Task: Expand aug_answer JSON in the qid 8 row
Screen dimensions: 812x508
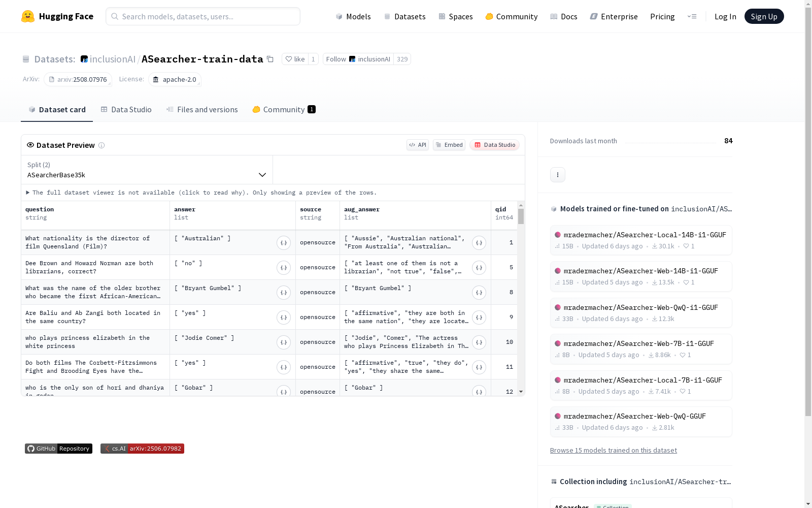Action: [479, 293]
